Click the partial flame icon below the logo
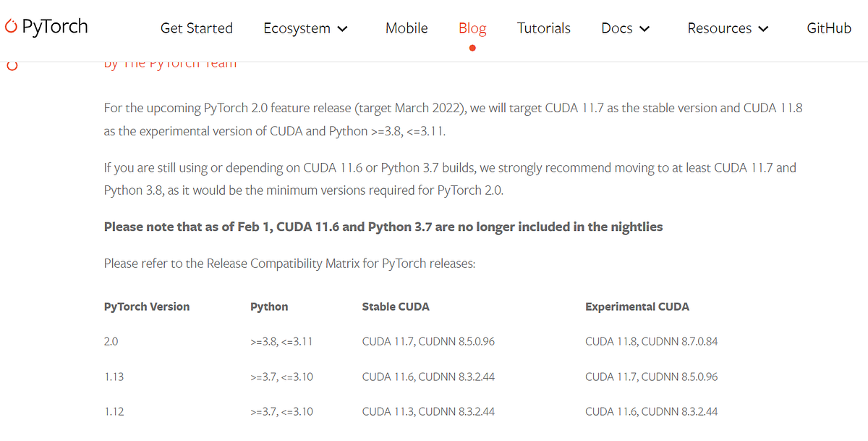 [11, 65]
